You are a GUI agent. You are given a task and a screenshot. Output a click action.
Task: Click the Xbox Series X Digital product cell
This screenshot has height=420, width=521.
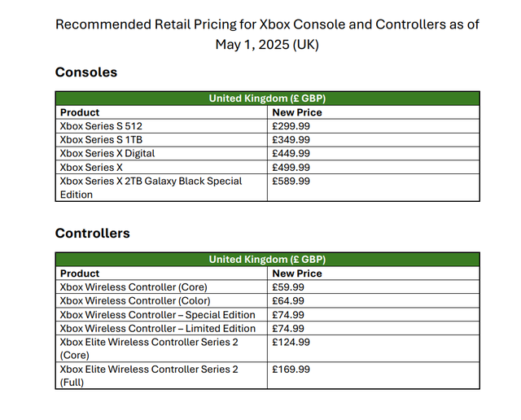(107, 154)
